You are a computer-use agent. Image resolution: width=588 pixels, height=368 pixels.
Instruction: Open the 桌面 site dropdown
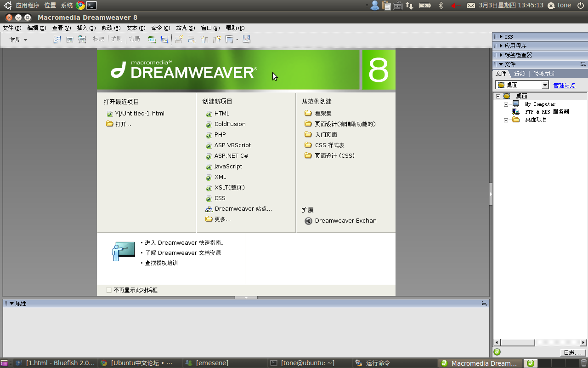(545, 85)
